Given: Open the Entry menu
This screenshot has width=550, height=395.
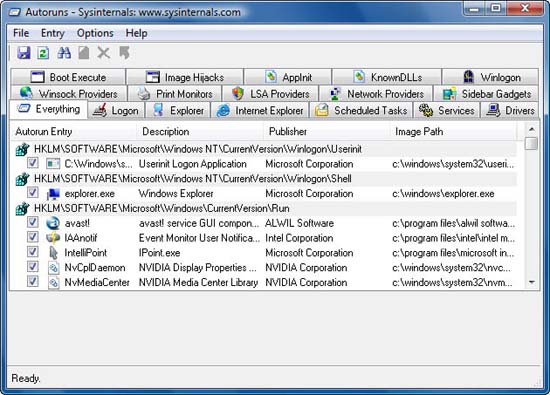Looking at the screenshot, I should pos(53,33).
